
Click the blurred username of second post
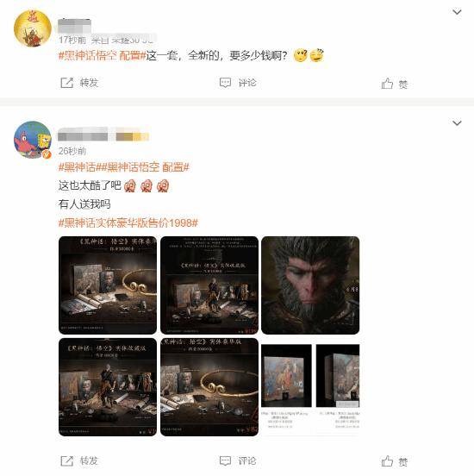point(103,135)
